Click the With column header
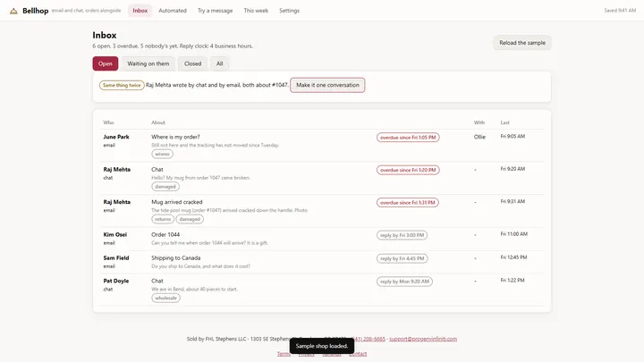644x362 pixels. pyautogui.click(x=479, y=122)
